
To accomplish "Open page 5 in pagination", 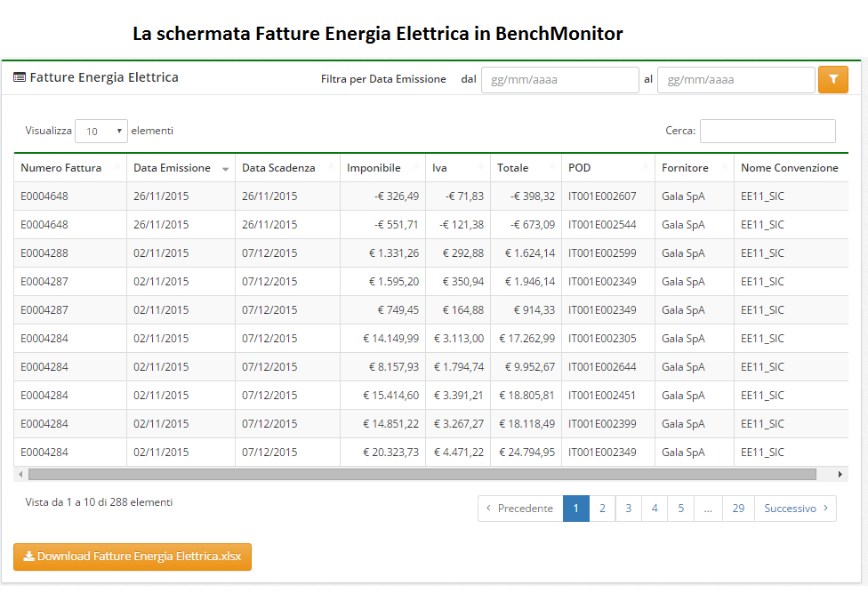I will (x=680, y=509).
